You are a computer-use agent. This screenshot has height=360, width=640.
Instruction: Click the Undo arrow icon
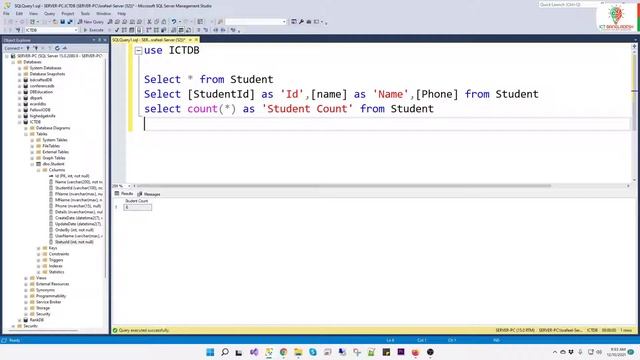[174, 22]
